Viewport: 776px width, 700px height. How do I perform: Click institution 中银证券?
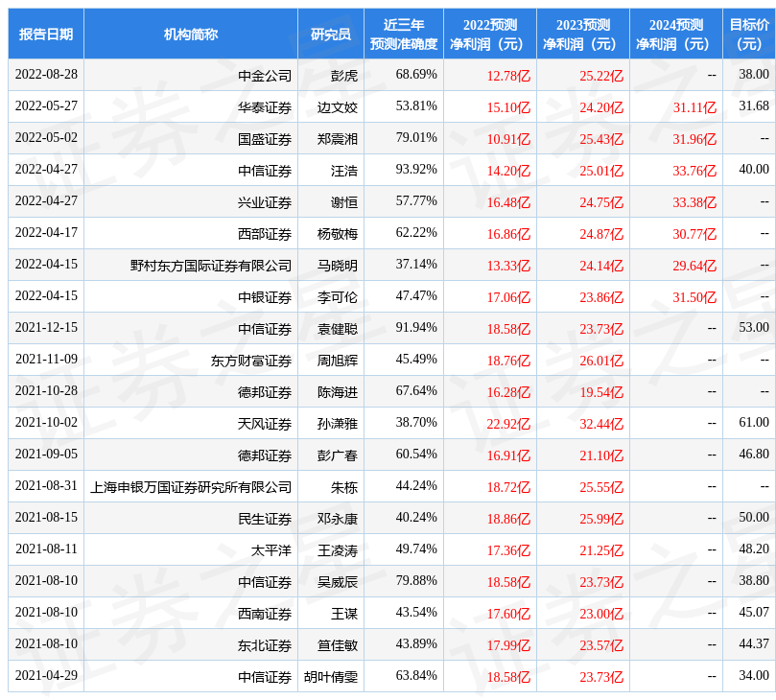click(x=265, y=297)
